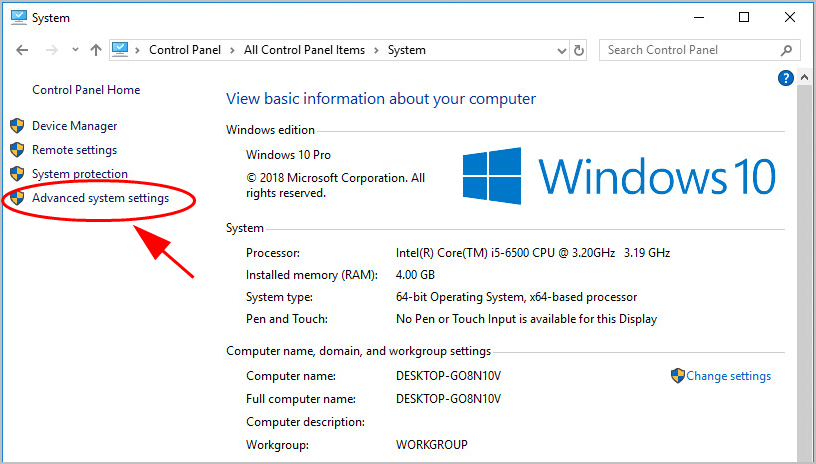Image resolution: width=816 pixels, height=464 pixels.
Task: Click the Search Control Panel field
Action: point(699,50)
